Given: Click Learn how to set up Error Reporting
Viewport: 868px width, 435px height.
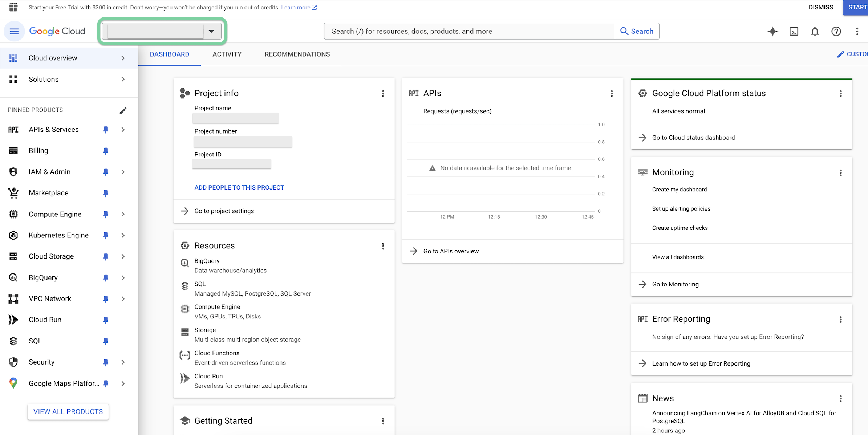Looking at the screenshot, I should 701,363.
